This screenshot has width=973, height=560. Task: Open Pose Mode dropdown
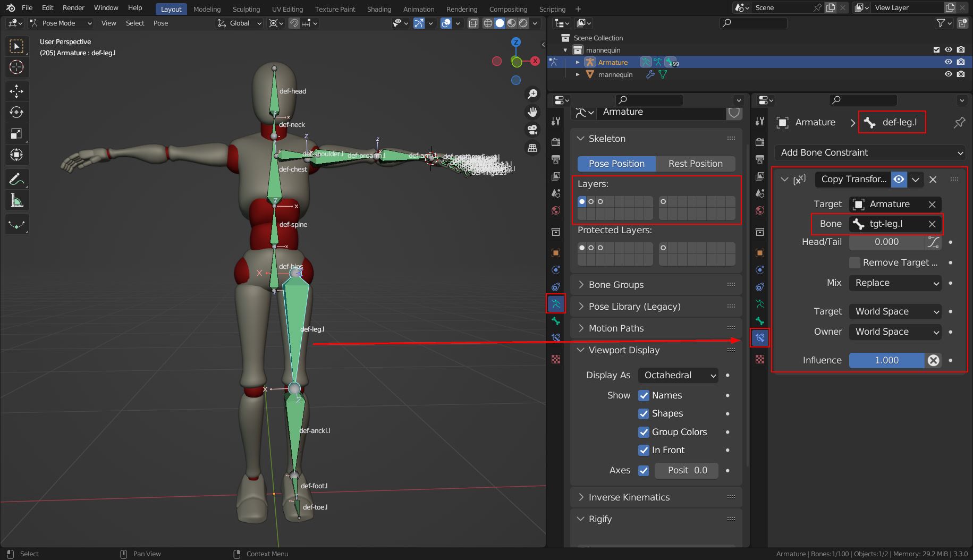[x=61, y=23]
